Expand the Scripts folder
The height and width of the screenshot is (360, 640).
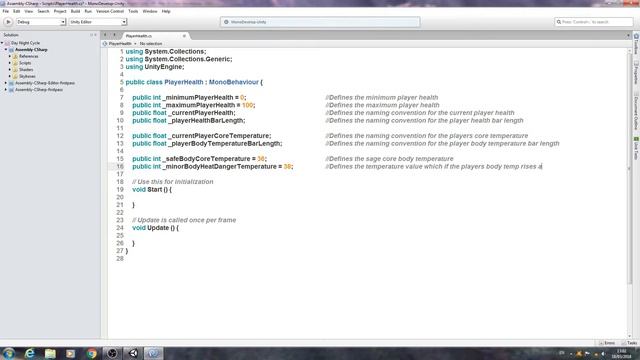coord(10,63)
